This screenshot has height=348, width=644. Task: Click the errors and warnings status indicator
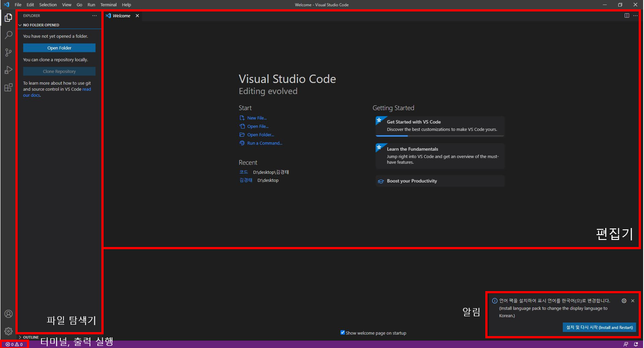pos(14,344)
